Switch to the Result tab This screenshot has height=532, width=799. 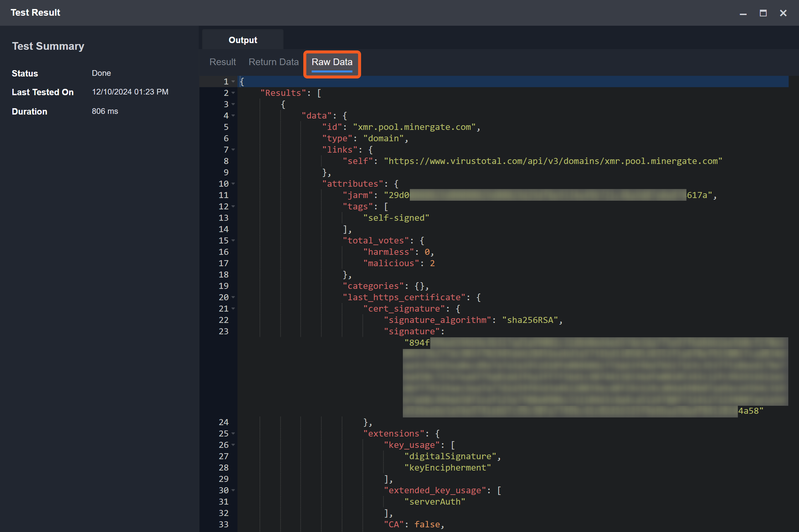[222, 62]
